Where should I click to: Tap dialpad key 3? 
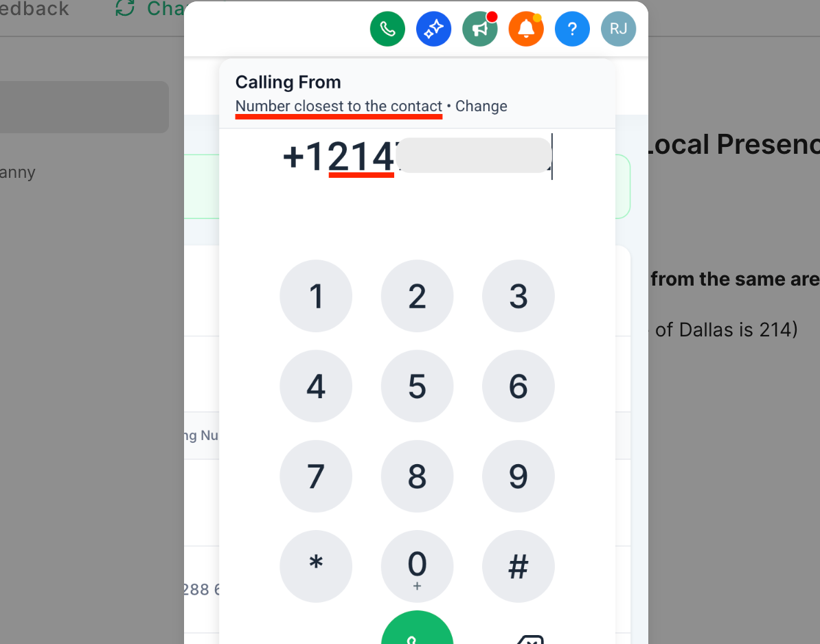click(519, 296)
